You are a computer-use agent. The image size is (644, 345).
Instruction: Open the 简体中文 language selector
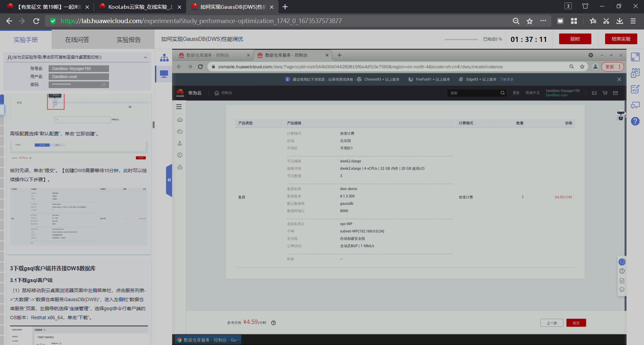533,93
